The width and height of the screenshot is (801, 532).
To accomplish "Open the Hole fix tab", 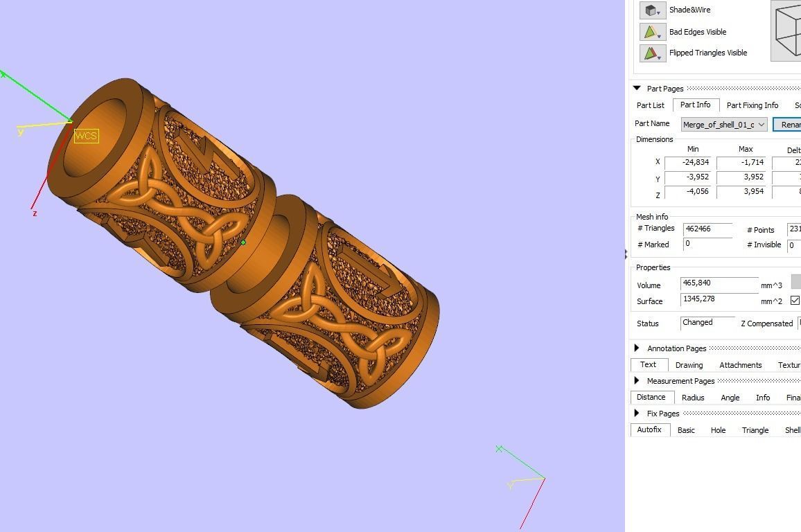I will (718, 430).
